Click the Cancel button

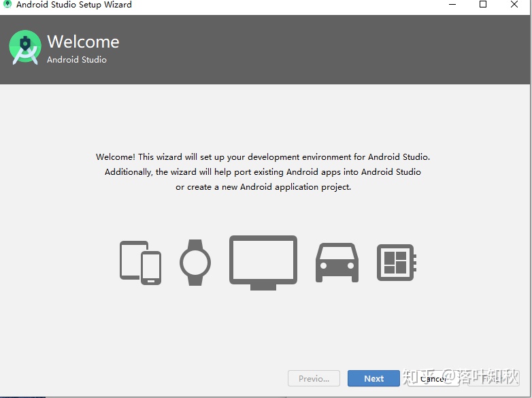[x=433, y=378]
